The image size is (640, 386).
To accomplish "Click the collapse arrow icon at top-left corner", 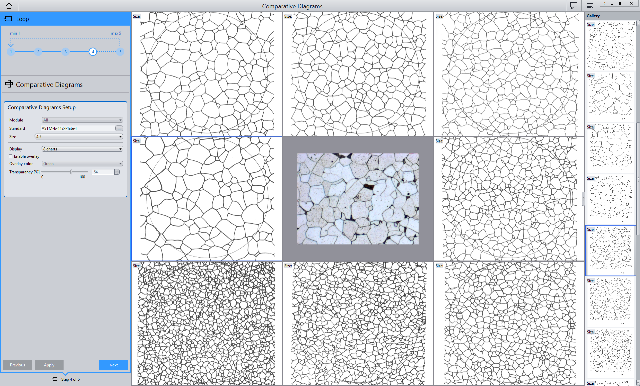I will click(x=8, y=5).
